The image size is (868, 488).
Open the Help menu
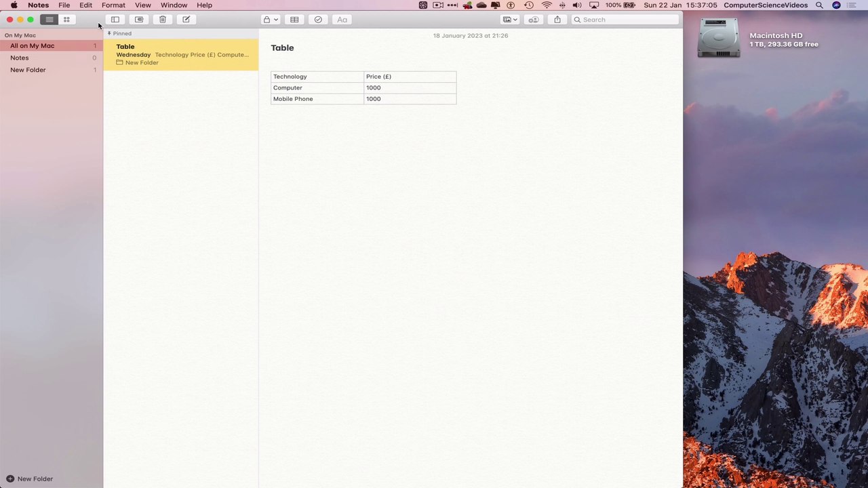click(x=204, y=5)
